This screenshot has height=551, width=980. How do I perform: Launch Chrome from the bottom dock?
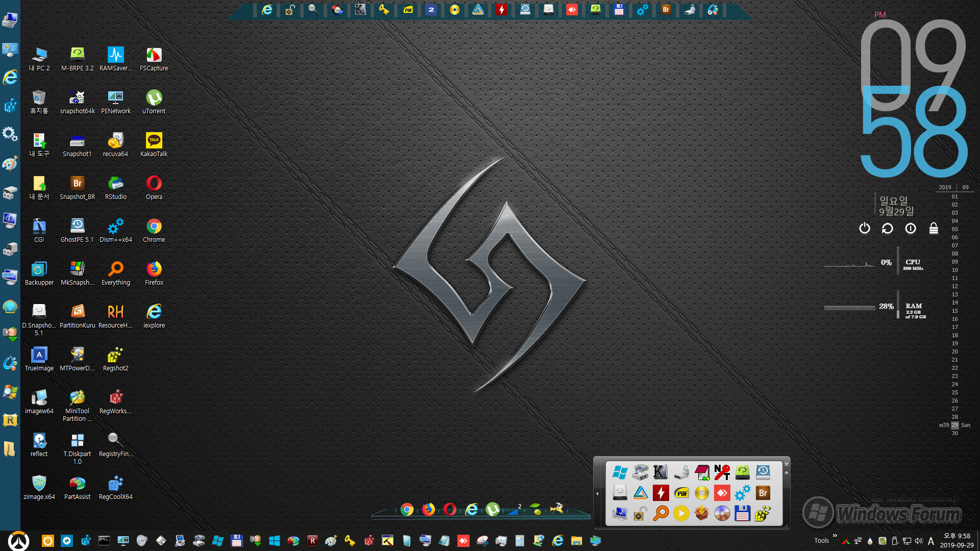[x=407, y=509]
